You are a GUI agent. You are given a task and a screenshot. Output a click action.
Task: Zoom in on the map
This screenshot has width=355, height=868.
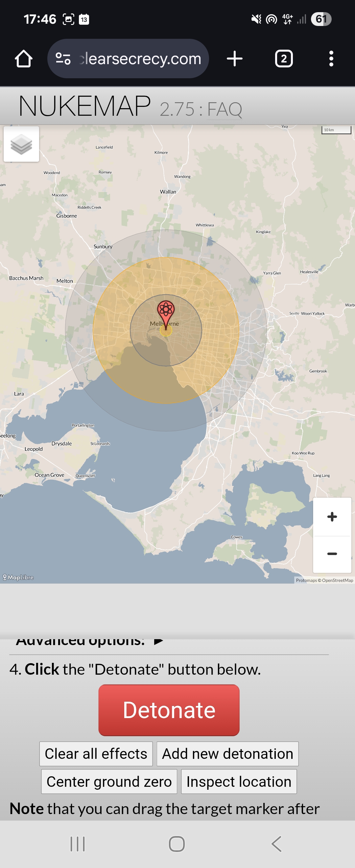coord(332,517)
